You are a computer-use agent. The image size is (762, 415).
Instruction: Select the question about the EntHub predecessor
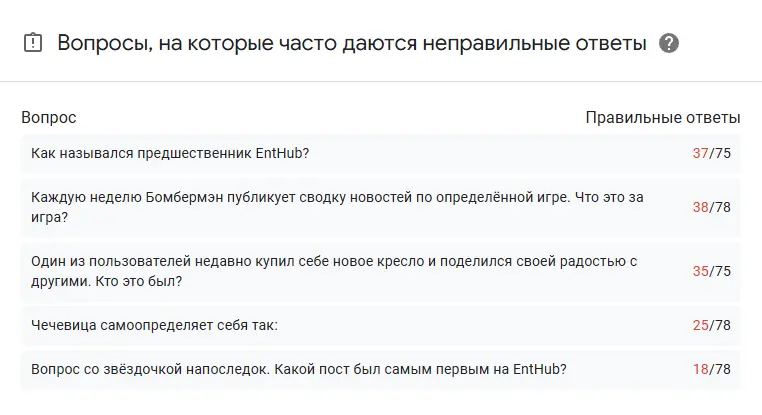(x=171, y=153)
